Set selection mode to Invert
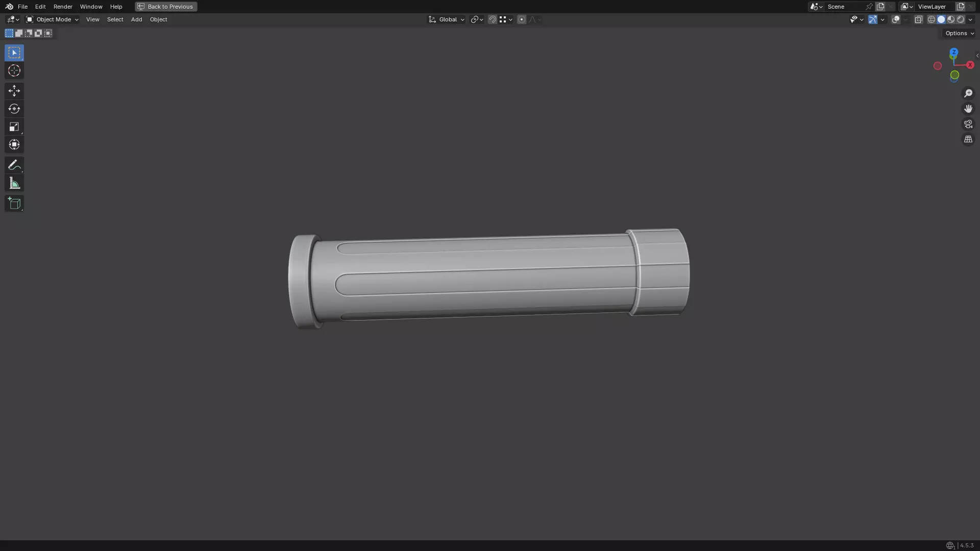The image size is (980, 551). click(38, 33)
